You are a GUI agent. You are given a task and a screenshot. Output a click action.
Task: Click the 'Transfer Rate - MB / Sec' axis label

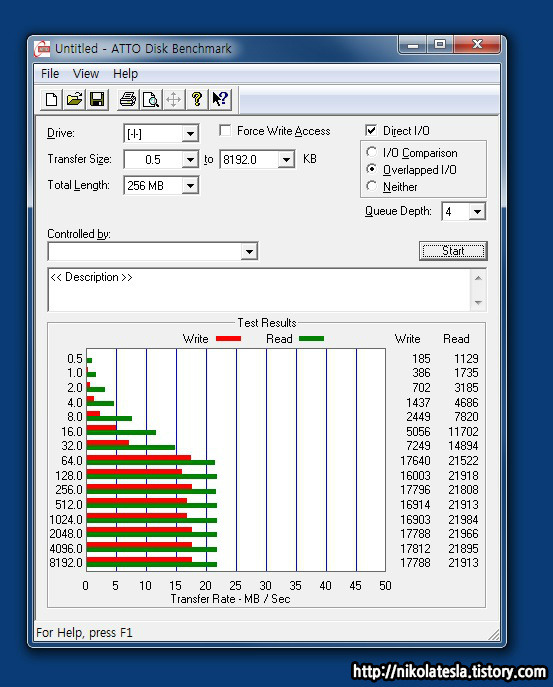(230, 599)
